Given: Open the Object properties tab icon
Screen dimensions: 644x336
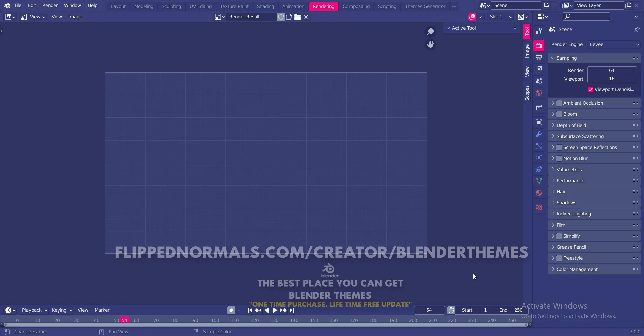Looking at the screenshot, I should (x=539, y=122).
